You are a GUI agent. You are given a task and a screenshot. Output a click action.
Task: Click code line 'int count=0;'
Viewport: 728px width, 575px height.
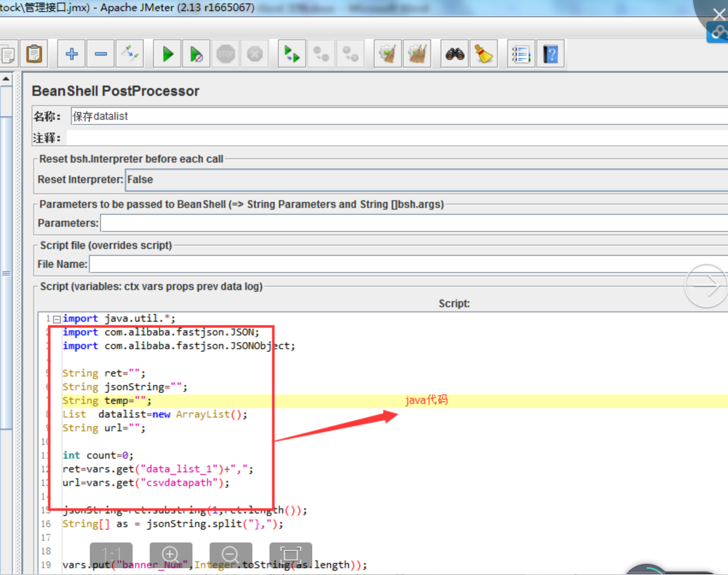98,456
